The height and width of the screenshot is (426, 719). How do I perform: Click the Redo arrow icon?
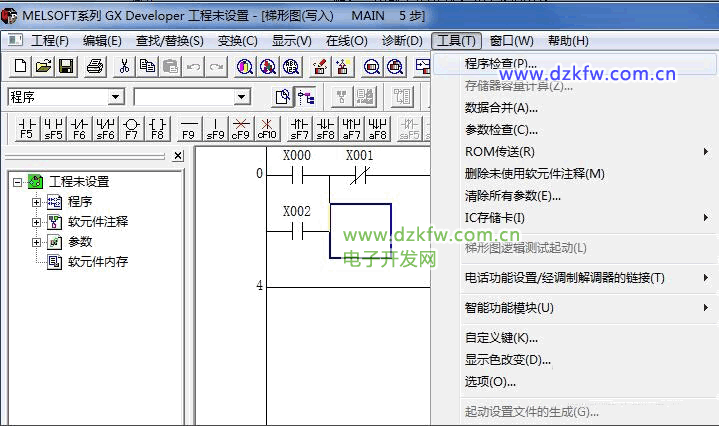tap(216, 66)
